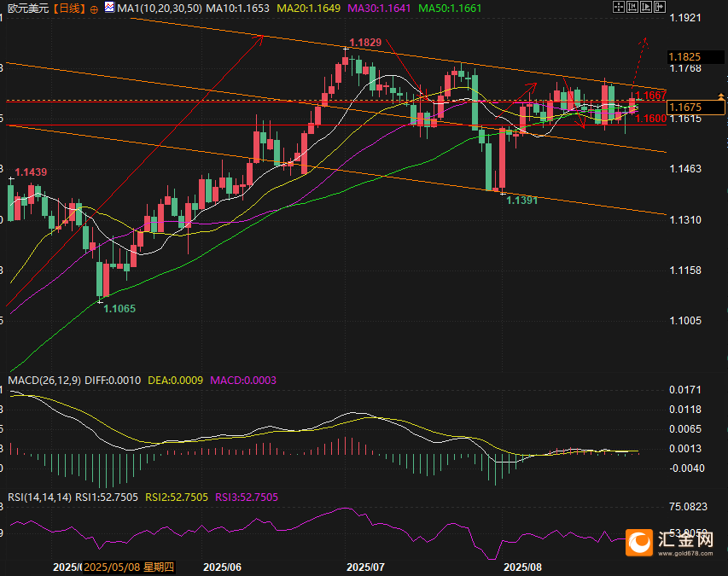The width and height of the screenshot is (728, 576).
Task: Click the 2025/07 date axis label
Action: click(366, 567)
